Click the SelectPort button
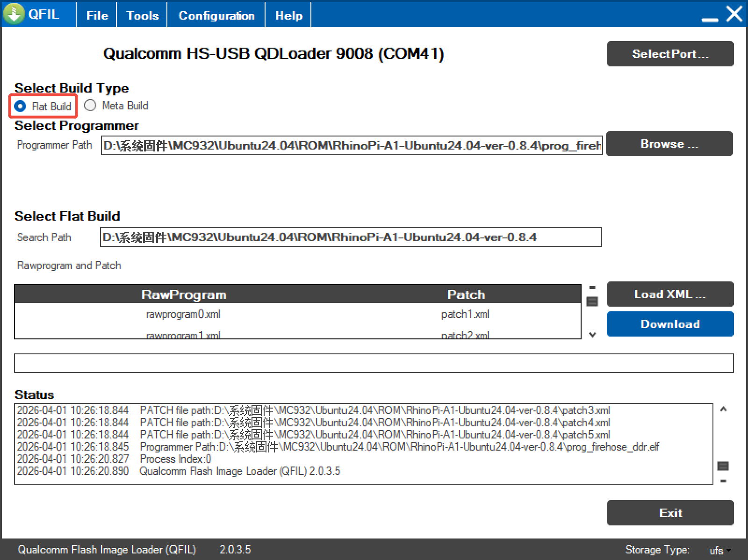This screenshot has width=748, height=560. [670, 54]
